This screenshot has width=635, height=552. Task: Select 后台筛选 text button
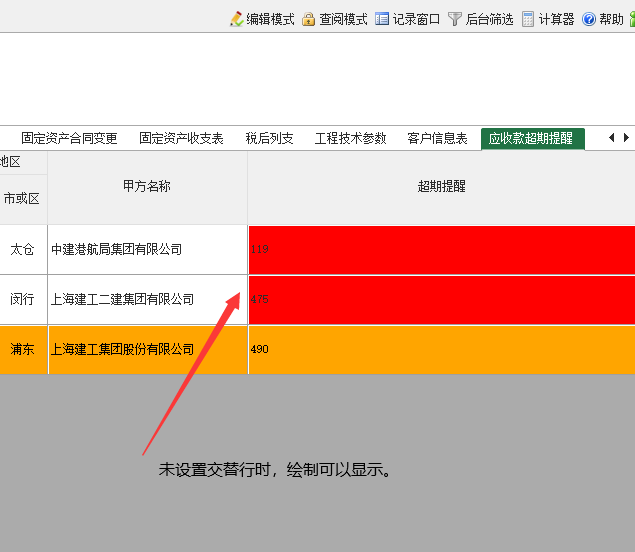(489, 19)
